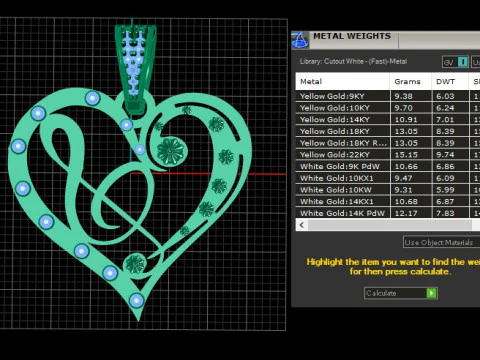
Task: Click the DWT column header
Action: point(450,81)
